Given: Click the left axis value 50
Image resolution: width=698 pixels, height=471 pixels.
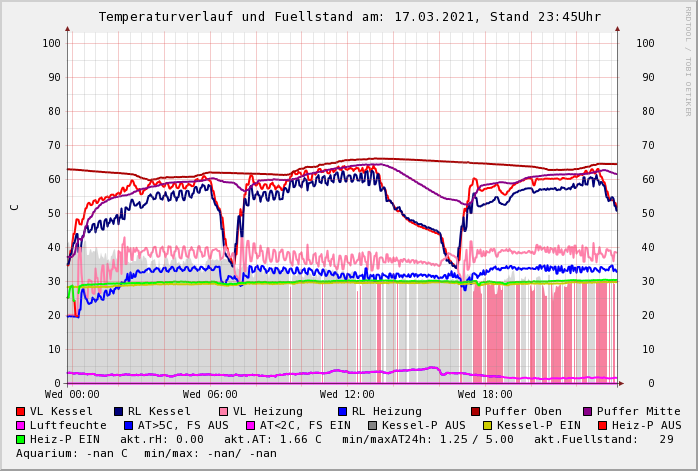Looking at the screenshot, I should pyautogui.click(x=54, y=213).
